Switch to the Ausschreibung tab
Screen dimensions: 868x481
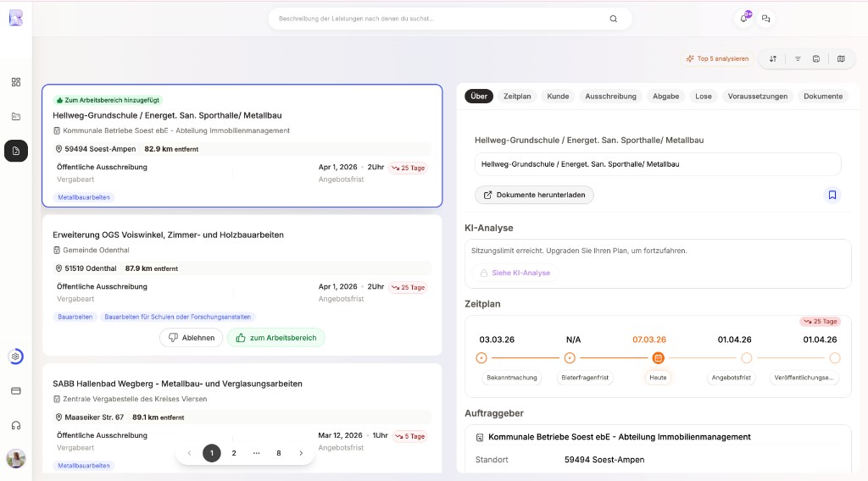click(610, 97)
